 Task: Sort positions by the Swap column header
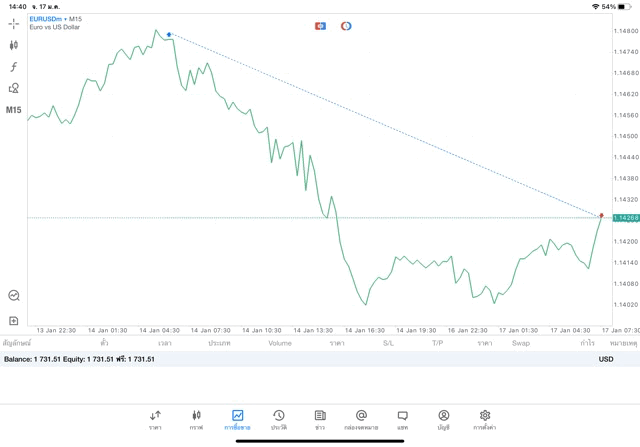521,343
